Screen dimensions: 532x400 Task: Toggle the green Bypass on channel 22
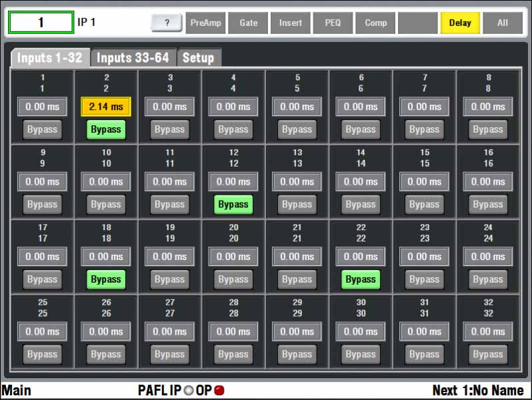(x=361, y=279)
